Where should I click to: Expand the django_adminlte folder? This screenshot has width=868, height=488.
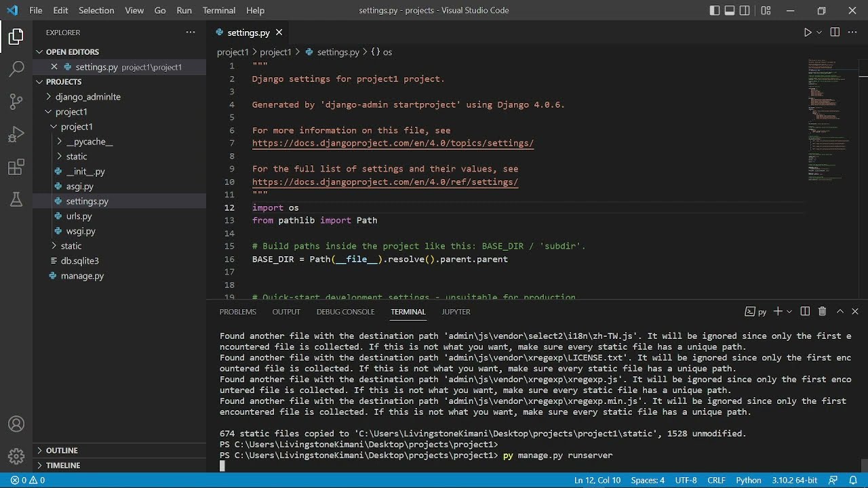tap(119, 97)
